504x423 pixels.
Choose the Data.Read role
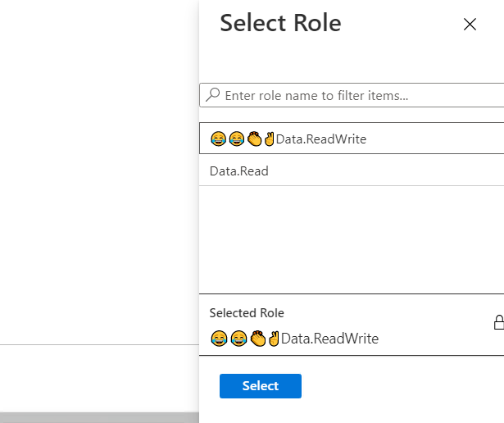(352, 171)
